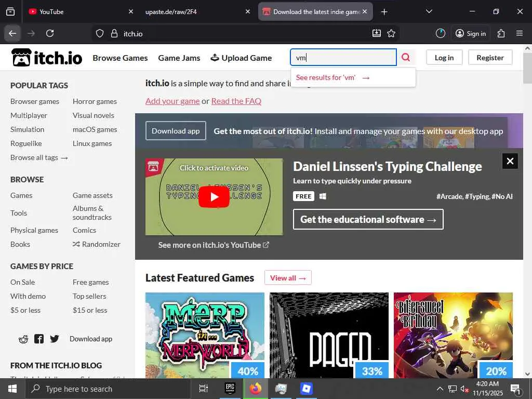This screenshot has width=532, height=399.
Task: Show hidden system tray icons chevron
Action: click(440, 389)
